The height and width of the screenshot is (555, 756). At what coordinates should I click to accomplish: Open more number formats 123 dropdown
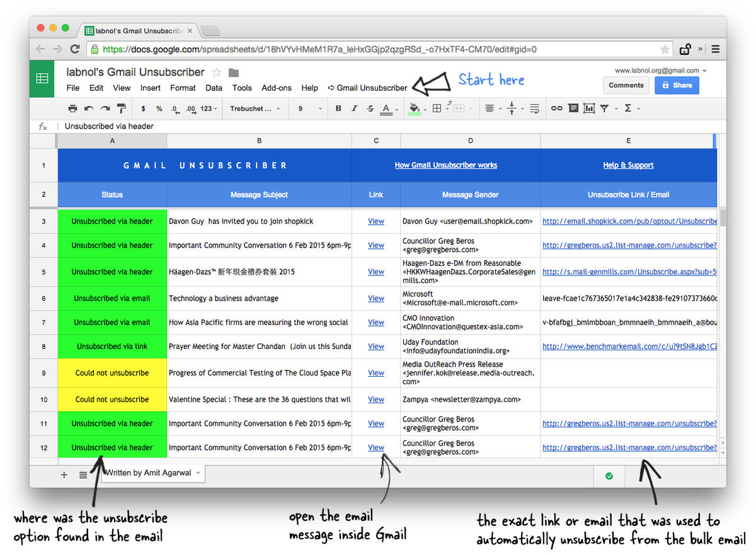click(x=209, y=108)
